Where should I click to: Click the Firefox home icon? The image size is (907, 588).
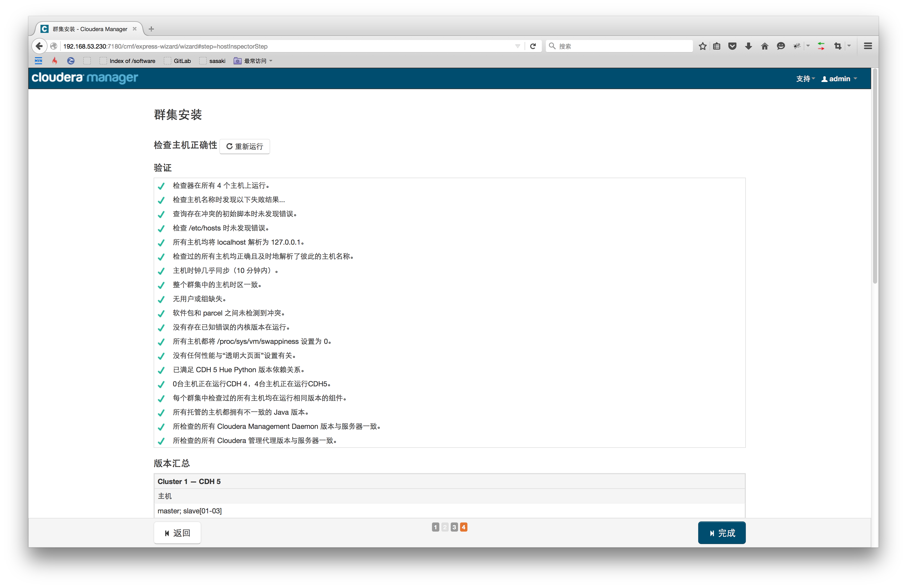[x=765, y=46]
